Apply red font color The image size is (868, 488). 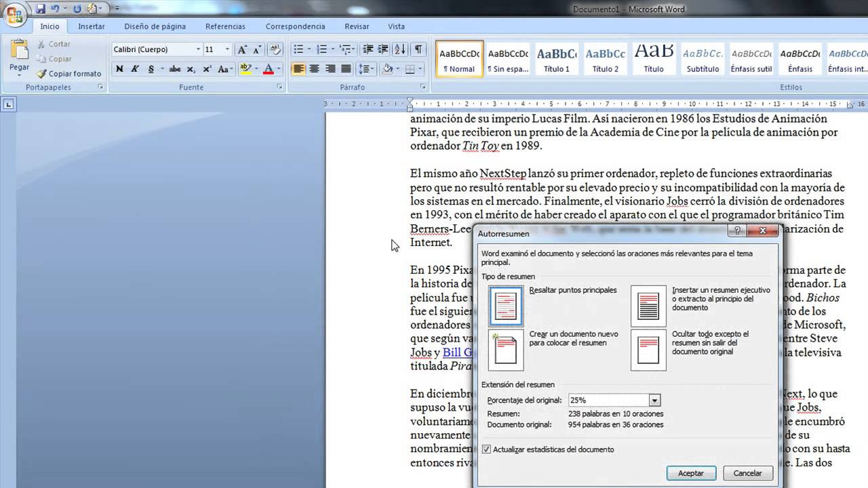coord(269,68)
